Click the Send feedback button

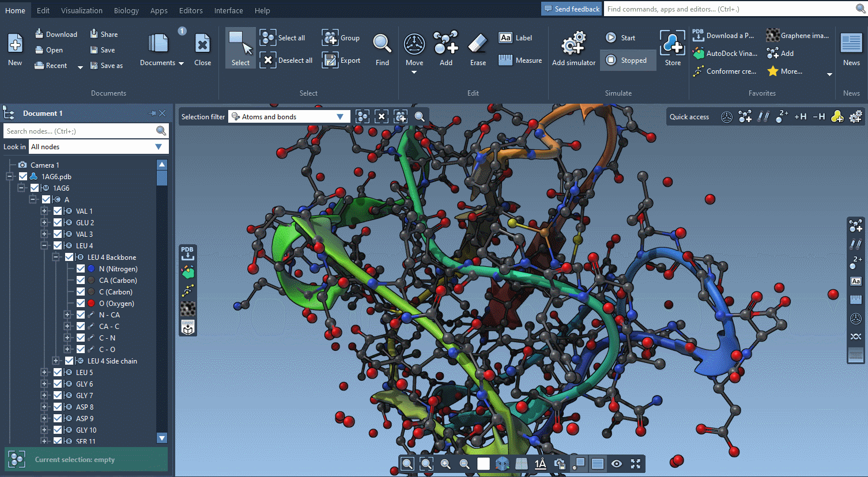pos(572,9)
